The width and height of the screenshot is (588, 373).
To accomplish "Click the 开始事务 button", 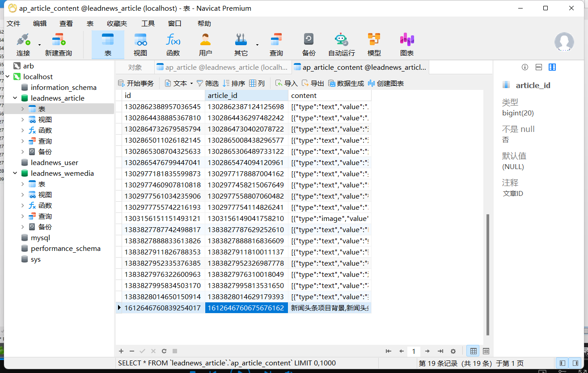I will [136, 83].
